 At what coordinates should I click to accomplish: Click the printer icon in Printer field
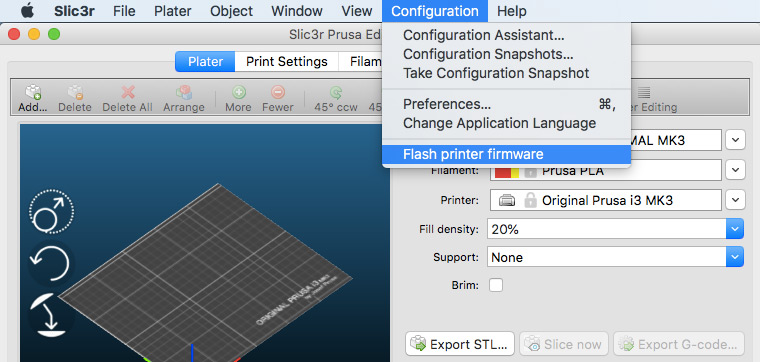[507, 200]
